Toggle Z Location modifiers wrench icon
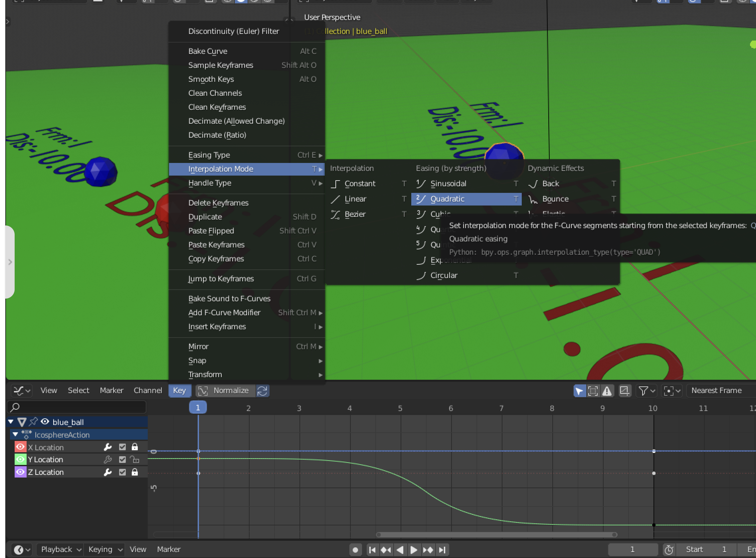The width and height of the screenshot is (756, 558). [x=108, y=472]
